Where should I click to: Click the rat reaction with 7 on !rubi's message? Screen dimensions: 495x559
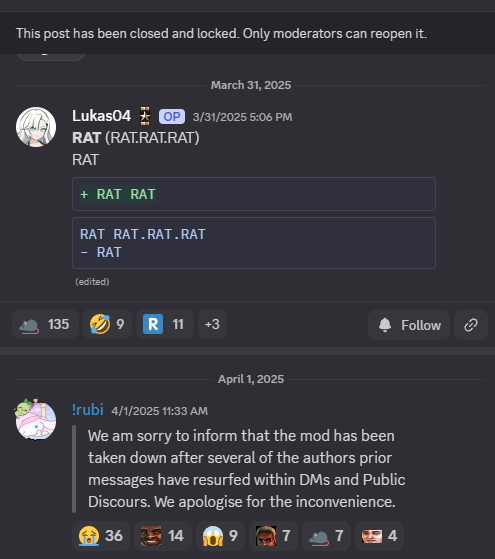pyautogui.click(x=326, y=536)
